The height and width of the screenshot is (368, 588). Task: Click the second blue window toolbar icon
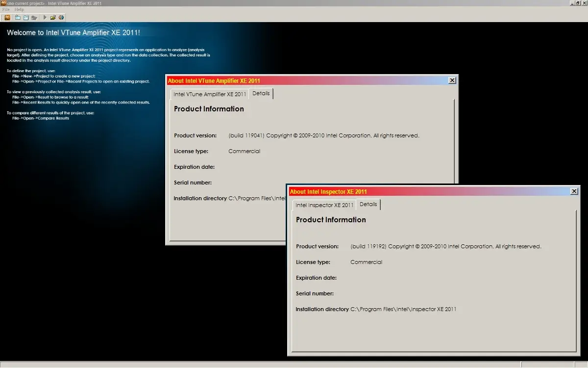[x=26, y=18]
